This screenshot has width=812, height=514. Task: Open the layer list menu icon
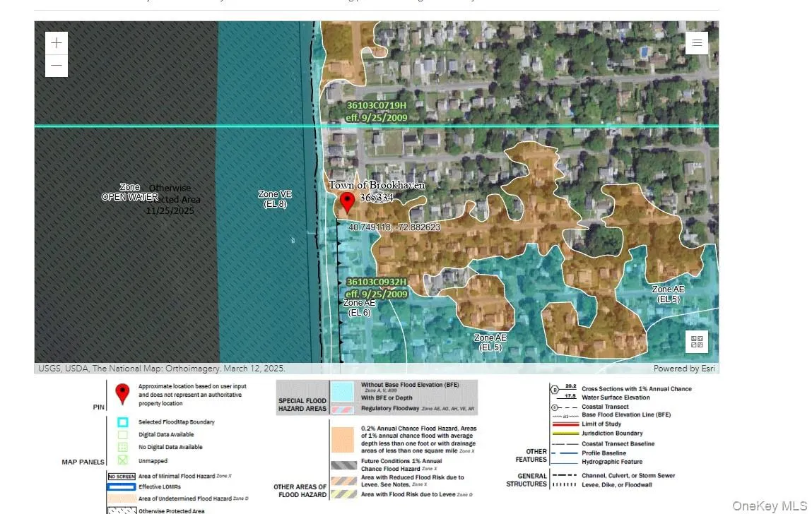(x=697, y=43)
